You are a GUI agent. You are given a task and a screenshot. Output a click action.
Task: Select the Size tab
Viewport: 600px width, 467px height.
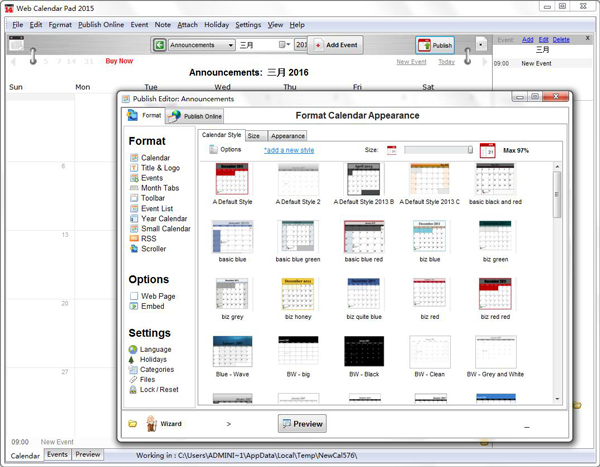[254, 136]
